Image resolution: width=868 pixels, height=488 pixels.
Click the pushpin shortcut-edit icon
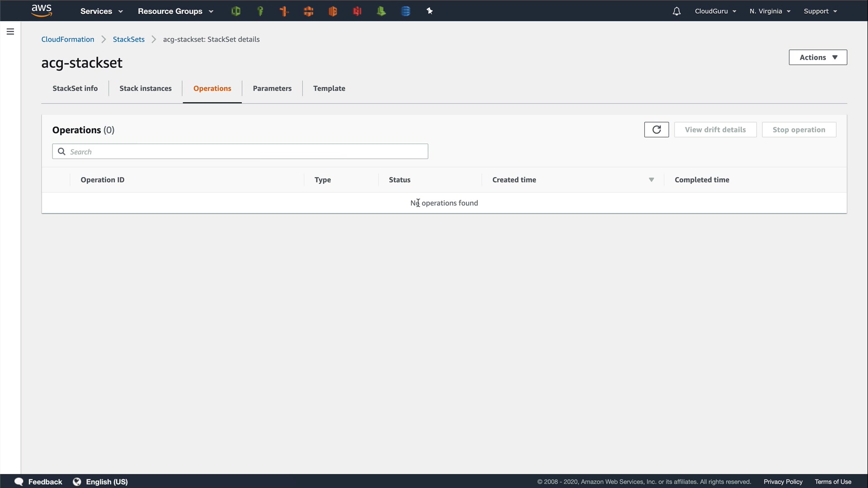tap(429, 11)
